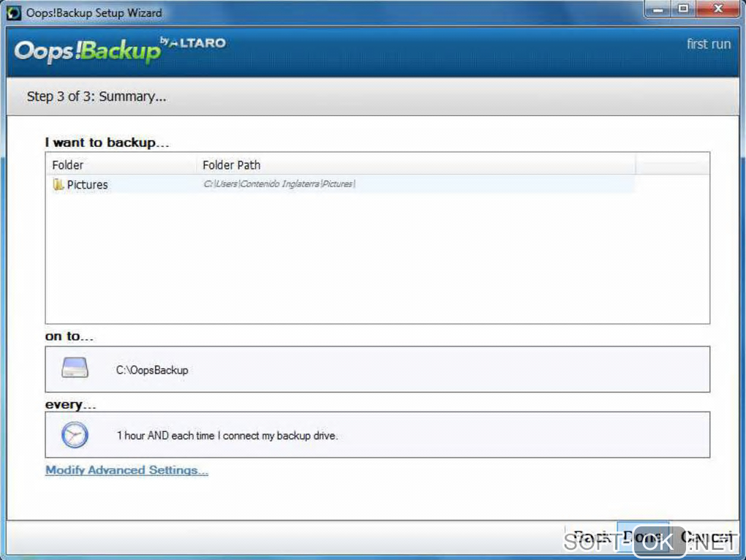The width and height of the screenshot is (746, 560).
Task: Click the 'first run' label in the header
Action: coord(709,44)
